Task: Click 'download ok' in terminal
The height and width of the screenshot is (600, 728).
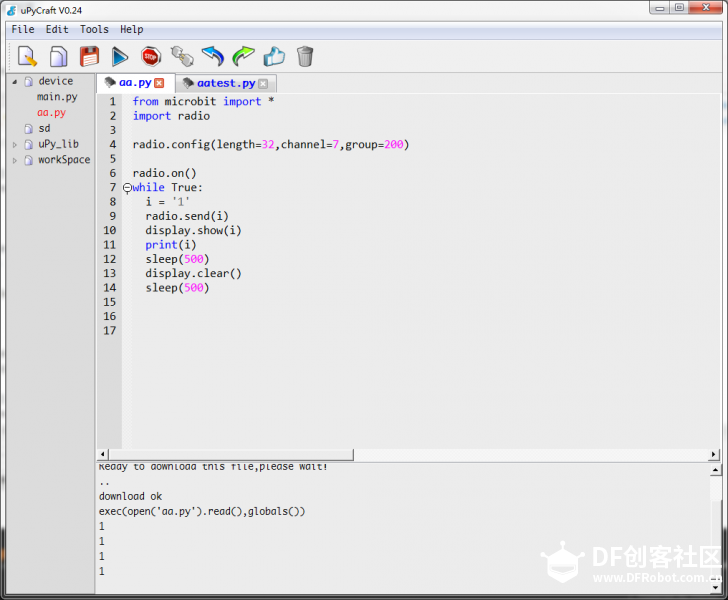Action: (130, 496)
